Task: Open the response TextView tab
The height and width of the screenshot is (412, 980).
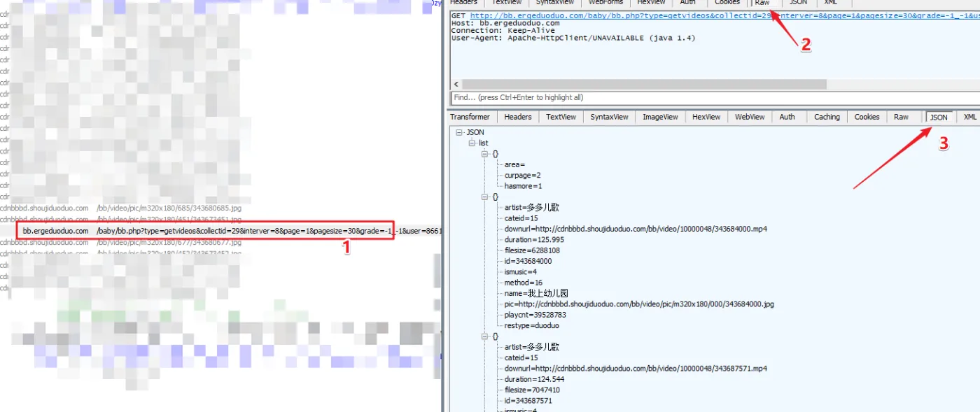Action: point(561,117)
